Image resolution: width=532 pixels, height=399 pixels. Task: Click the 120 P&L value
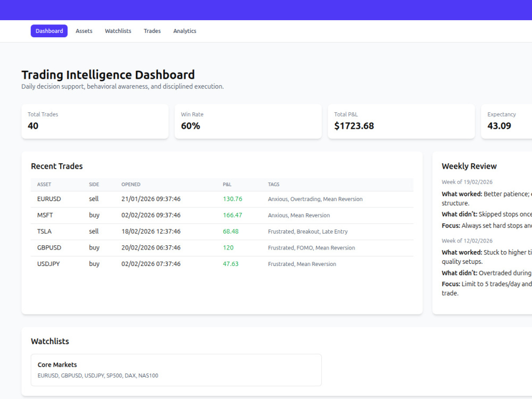point(228,248)
